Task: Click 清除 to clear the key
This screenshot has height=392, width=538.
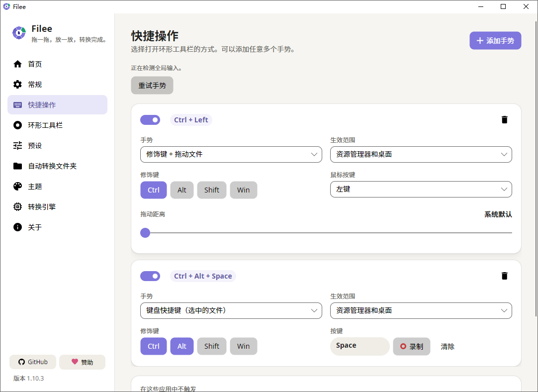Action: (448, 347)
